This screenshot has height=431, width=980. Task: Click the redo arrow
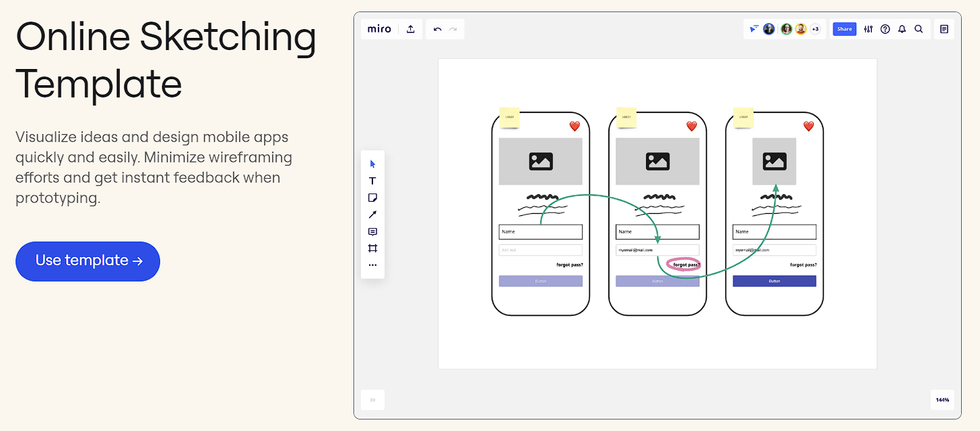click(453, 29)
